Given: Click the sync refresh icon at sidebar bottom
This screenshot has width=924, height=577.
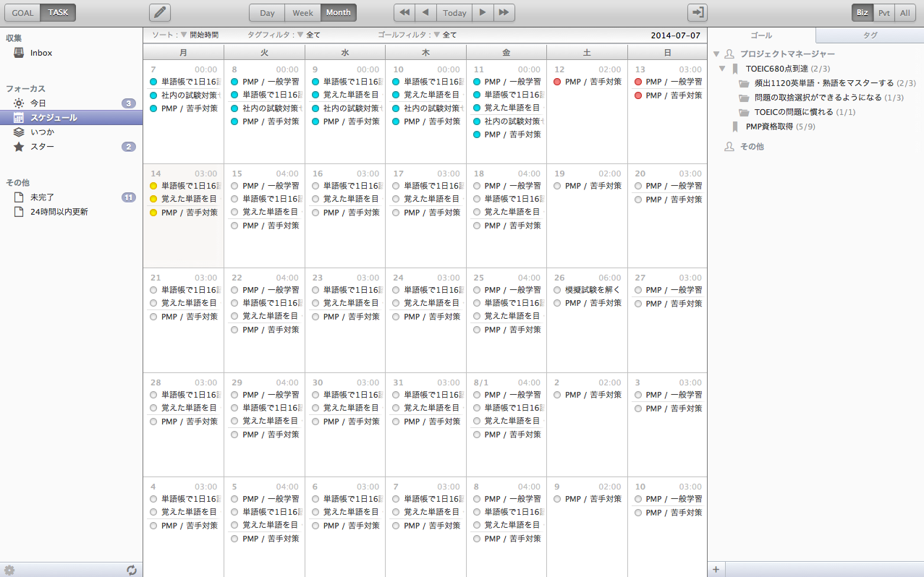Looking at the screenshot, I should [132, 570].
